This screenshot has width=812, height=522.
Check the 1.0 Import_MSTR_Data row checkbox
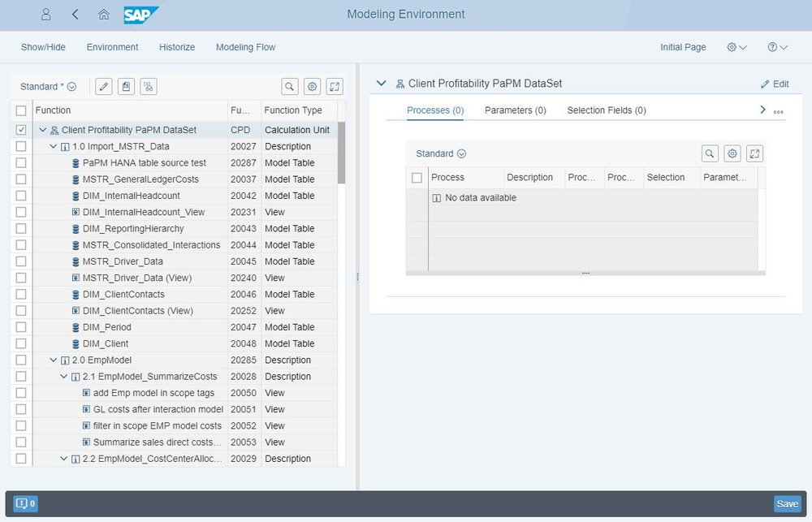[x=21, y=147]
